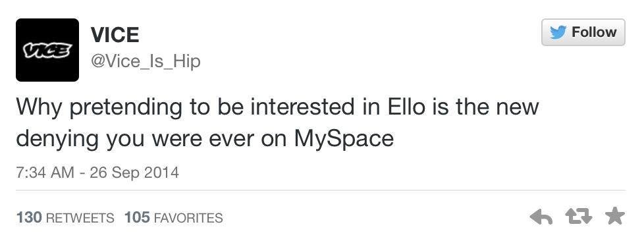Reply to the VICE tweet using the arrow icon

point(541,217)
